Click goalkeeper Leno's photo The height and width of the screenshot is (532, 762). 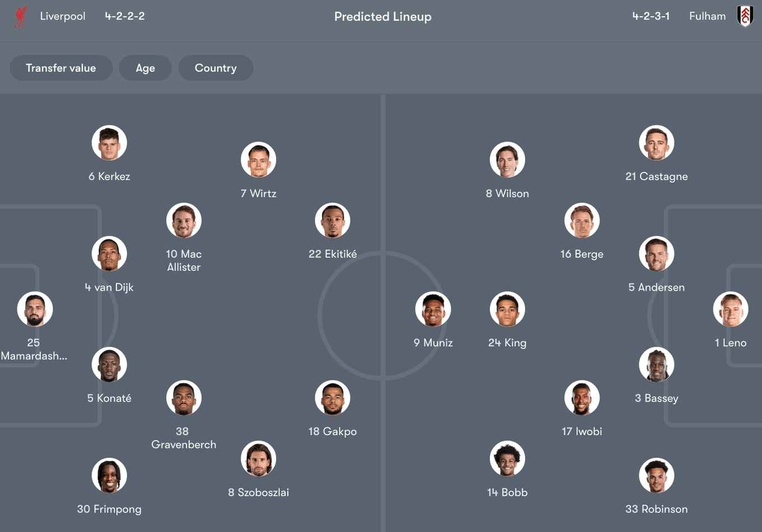(730, 309)
